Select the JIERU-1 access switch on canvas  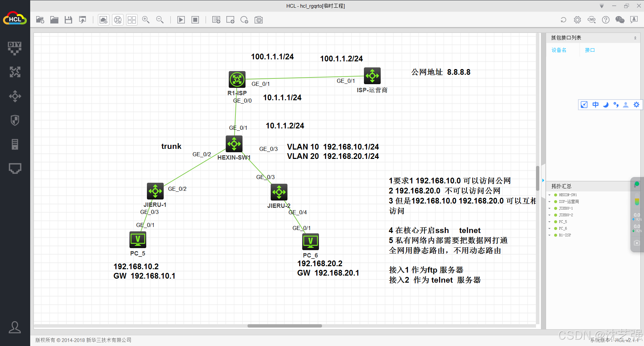coord(155,191)
